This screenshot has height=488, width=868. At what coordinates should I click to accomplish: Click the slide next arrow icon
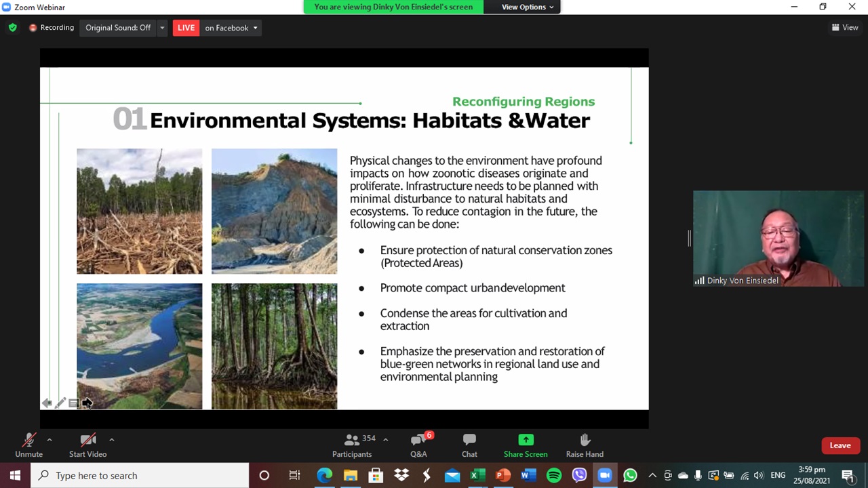87,403
